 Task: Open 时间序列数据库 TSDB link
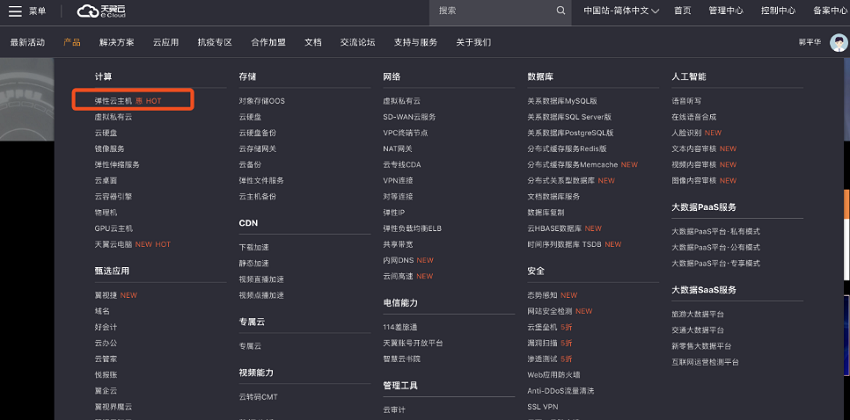pyautogui.click(x=564, y=244)
